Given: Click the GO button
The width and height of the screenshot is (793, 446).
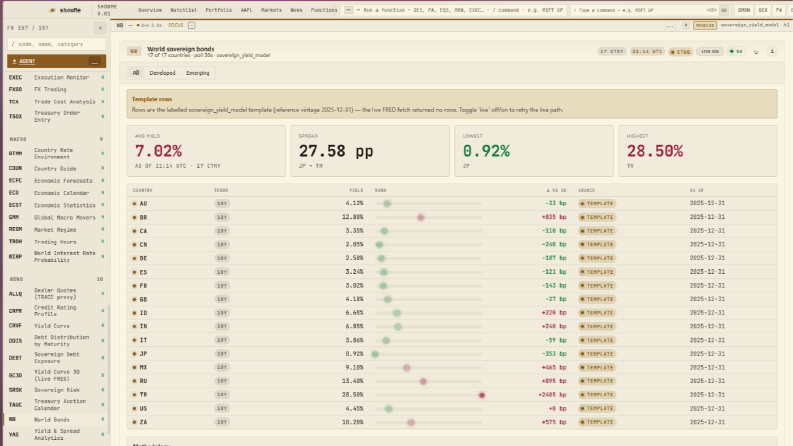Looking at the screenshot, I should point(724,10).
